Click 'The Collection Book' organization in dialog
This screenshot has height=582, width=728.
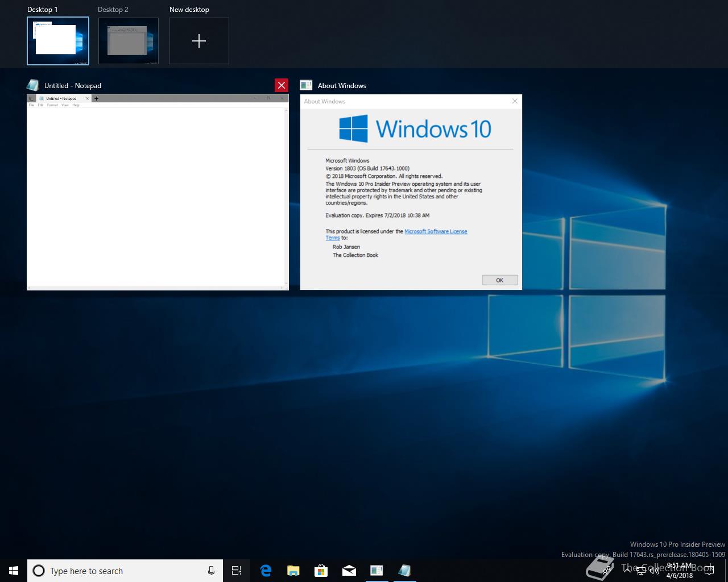(355, 255)
